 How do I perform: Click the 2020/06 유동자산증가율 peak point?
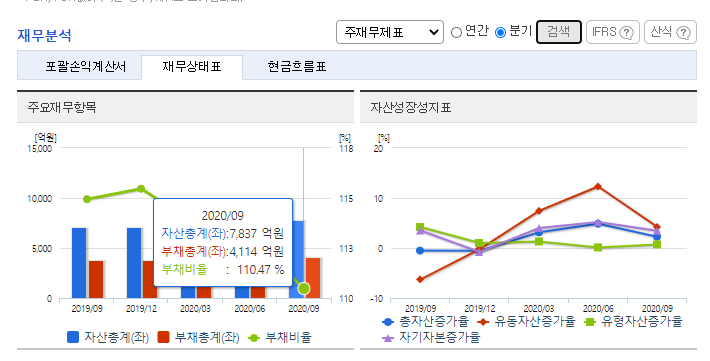598,186
